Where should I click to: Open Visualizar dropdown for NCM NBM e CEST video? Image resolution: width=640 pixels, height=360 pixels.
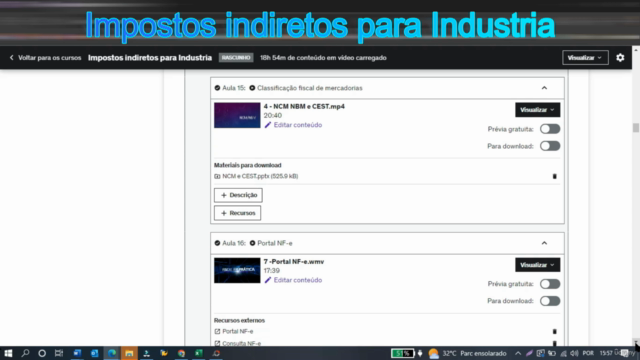pos(537,110)
